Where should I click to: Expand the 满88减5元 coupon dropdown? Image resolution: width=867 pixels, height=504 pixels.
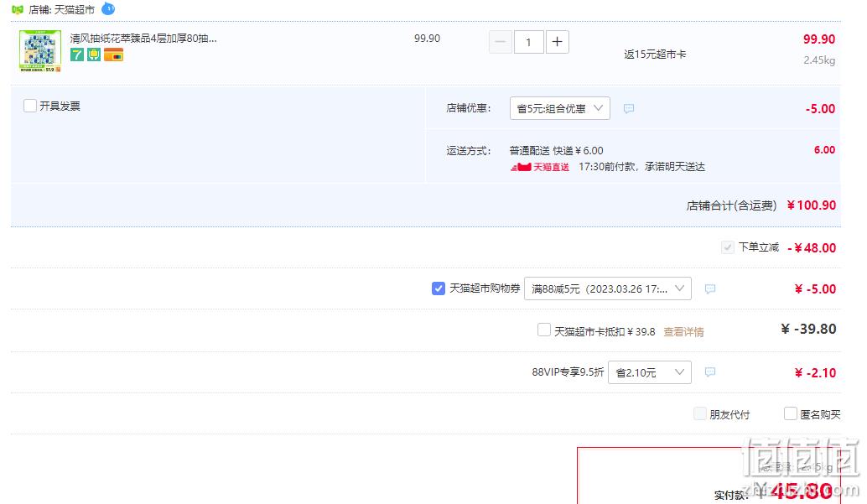click(608, 288)
